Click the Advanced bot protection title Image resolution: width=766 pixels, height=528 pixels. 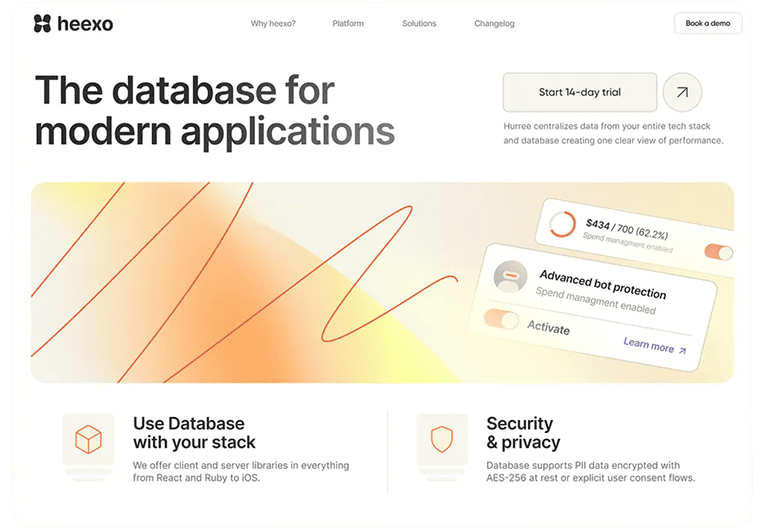[602, 283]
